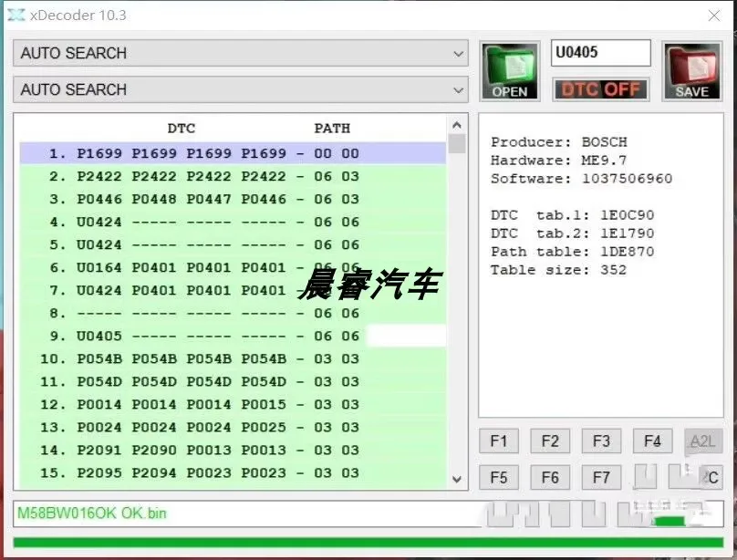The width and height of the screenshot is (737, 560).
Task: Click the green progress bar at bottom
Action: pos(368,543)
